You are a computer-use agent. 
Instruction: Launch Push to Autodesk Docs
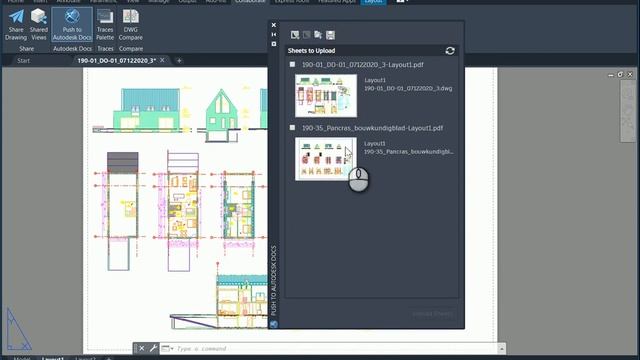coord(72,24)
